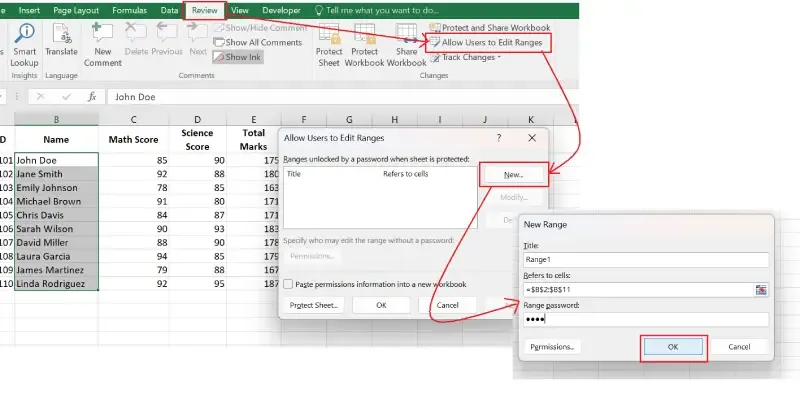Click Allow Users to Edit Ranges
Viewport: 800px width, 399px height.
coord(486,43)
